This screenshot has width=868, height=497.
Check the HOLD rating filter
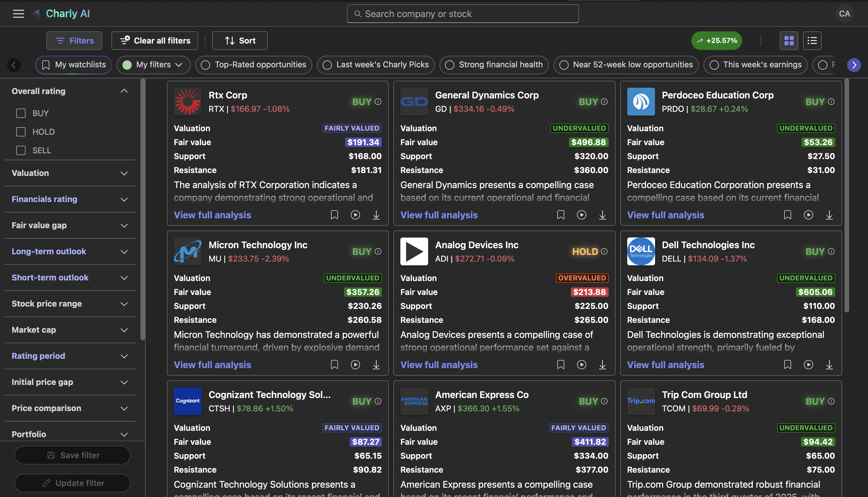[x=21, y=132]
